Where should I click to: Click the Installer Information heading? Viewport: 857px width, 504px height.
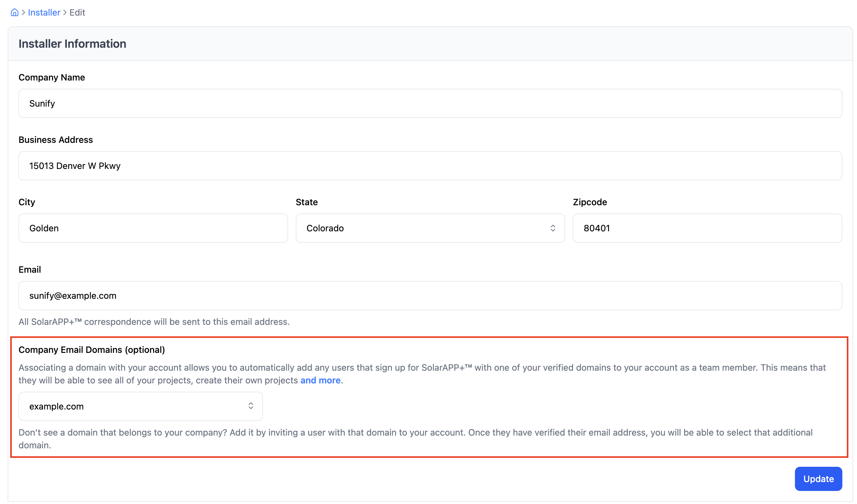(72, 44)
